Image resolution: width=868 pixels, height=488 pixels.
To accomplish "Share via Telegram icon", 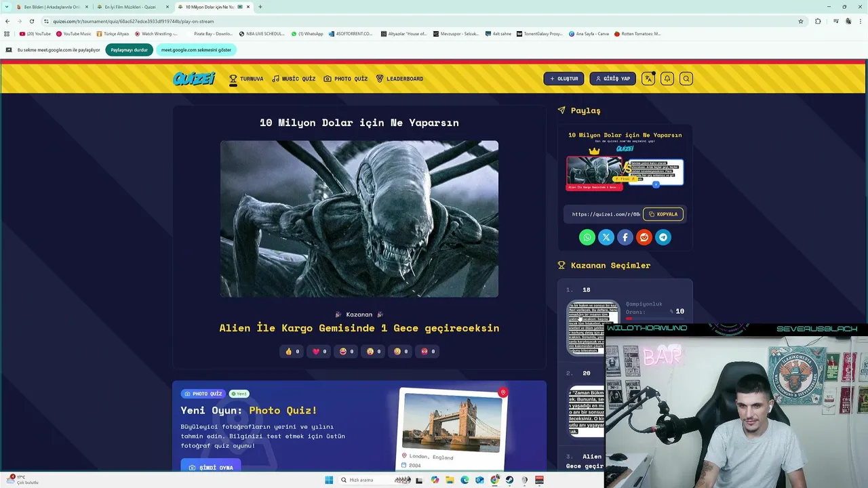I will point(663,237).
